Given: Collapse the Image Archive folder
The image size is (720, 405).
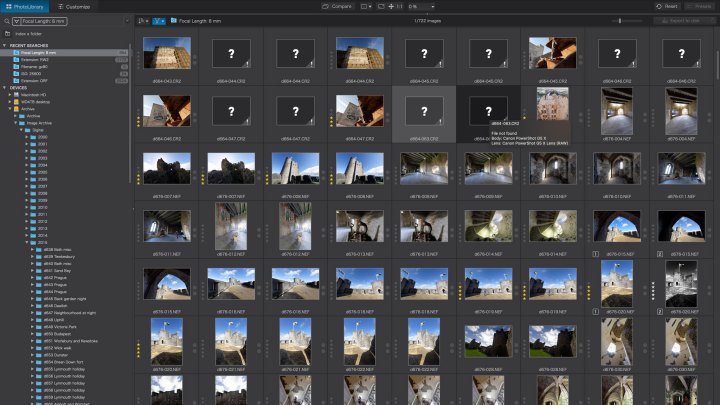Looking at the screenshot, I should (x=16, y=123).
